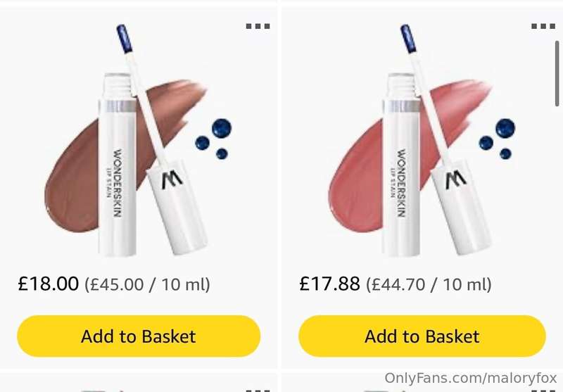Click the £45.00 / 10 ml unit price
The height and width of the screenshot is (392, 563).
point(147,284)
